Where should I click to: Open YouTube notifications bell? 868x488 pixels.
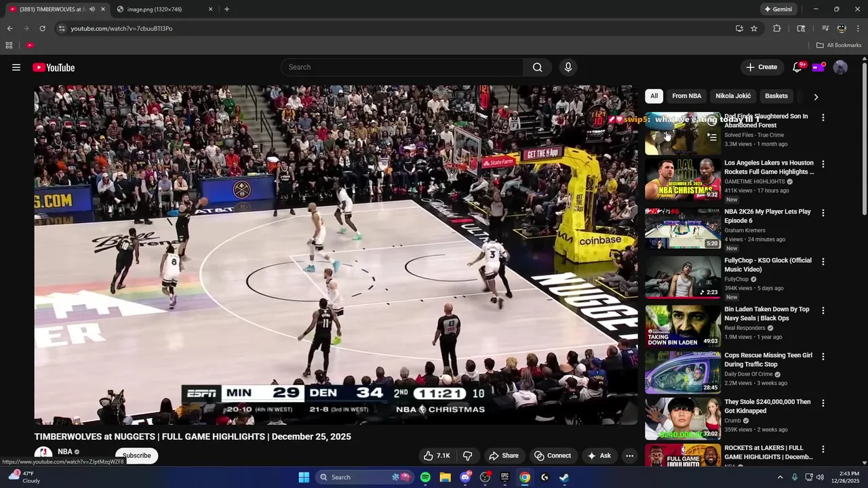point(797,67)
